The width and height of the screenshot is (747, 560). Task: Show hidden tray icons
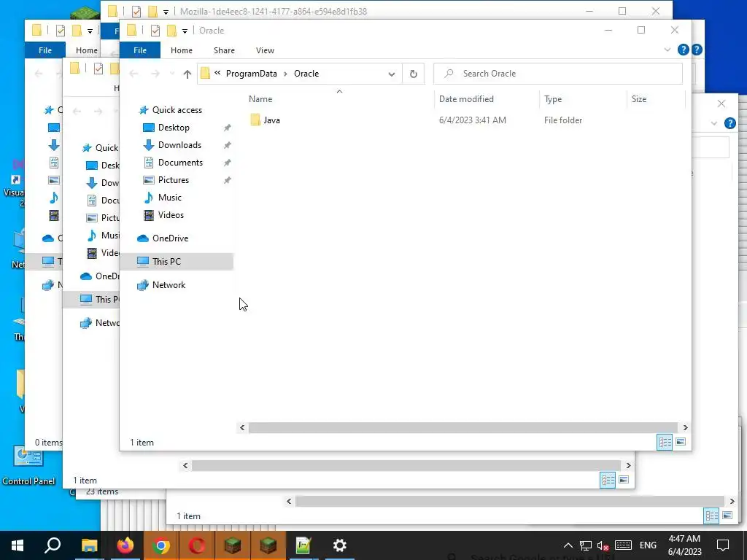(568, 545)
